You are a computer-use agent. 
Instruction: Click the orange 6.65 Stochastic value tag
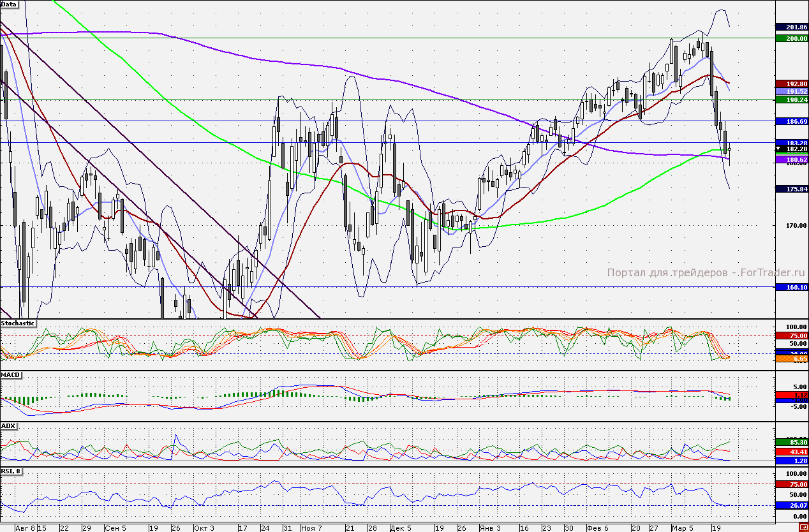click(792, 360)
